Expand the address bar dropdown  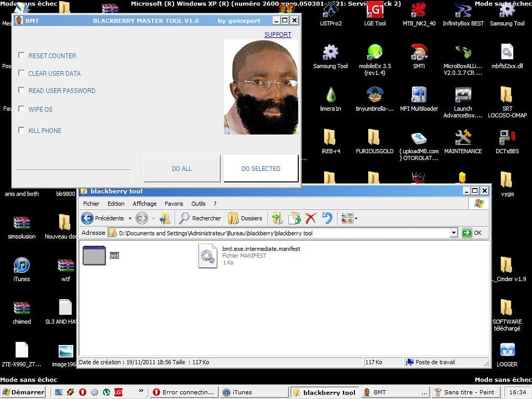click(x=454, y=233)
